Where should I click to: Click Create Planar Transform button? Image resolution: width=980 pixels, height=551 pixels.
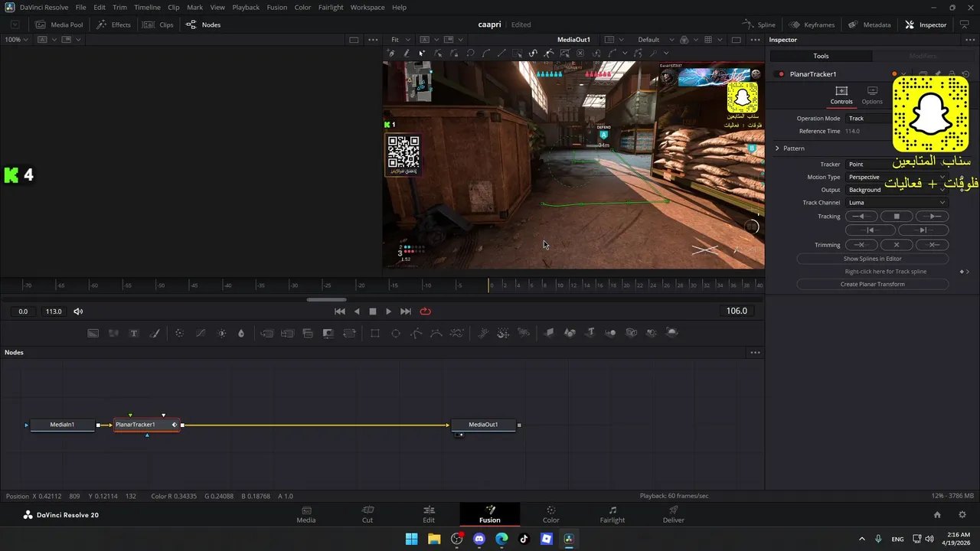(873, 285)
